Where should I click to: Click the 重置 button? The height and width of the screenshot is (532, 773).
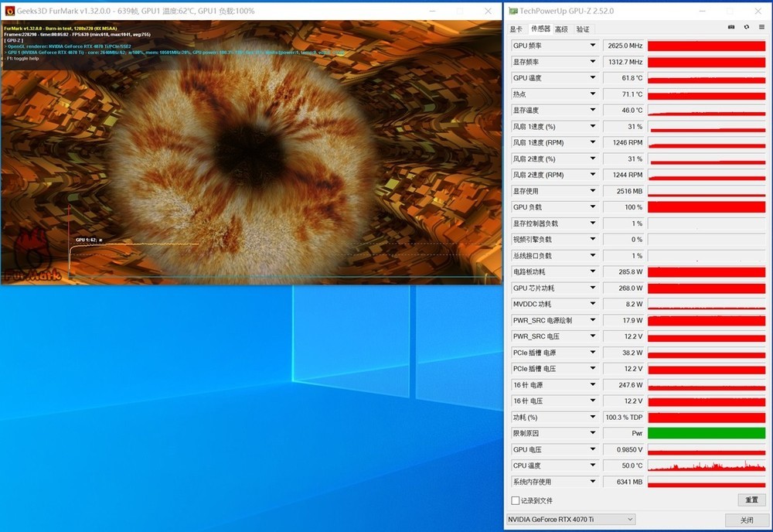(751, 500)
